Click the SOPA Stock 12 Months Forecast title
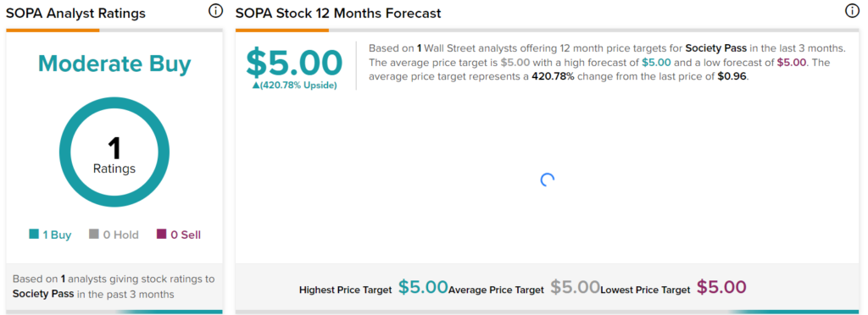This screenshot has height=315, width=868. (338, 14)
